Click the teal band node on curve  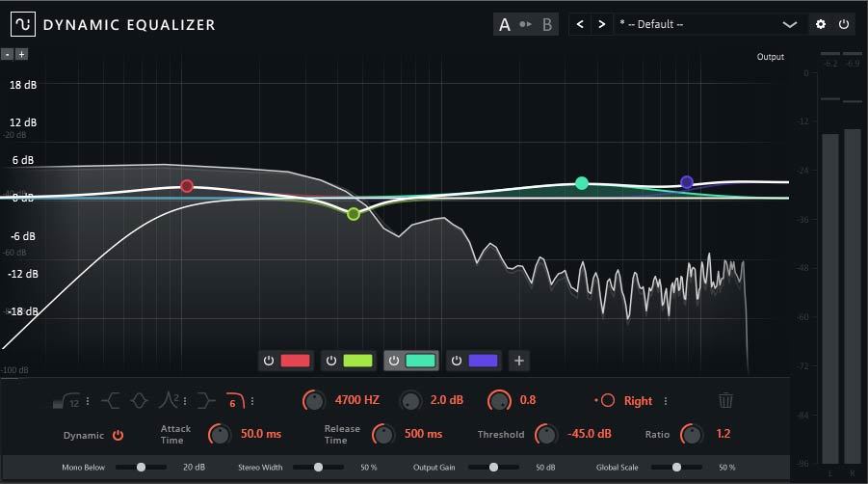(x=581, y=183)
